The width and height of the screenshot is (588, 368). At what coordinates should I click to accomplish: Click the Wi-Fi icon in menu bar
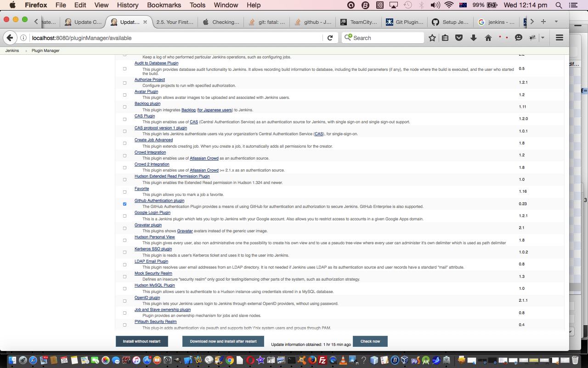pyautogui.click(x=449, y=5)
